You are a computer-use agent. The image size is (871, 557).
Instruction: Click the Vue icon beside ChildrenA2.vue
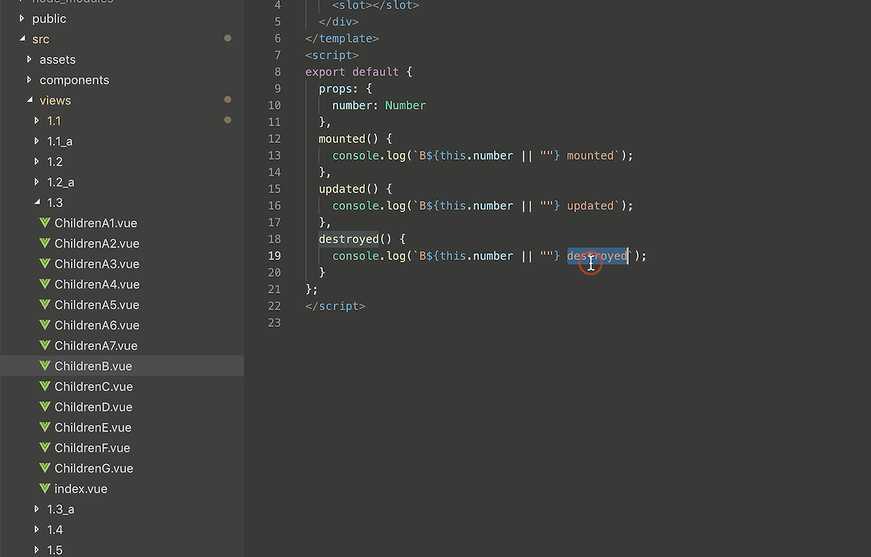click(45, 243)
